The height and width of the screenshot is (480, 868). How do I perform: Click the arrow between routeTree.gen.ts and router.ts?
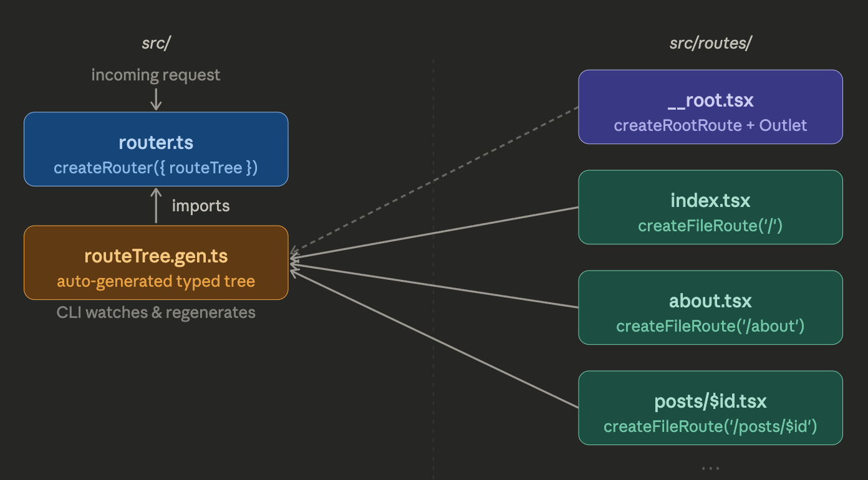pos(155,204)
